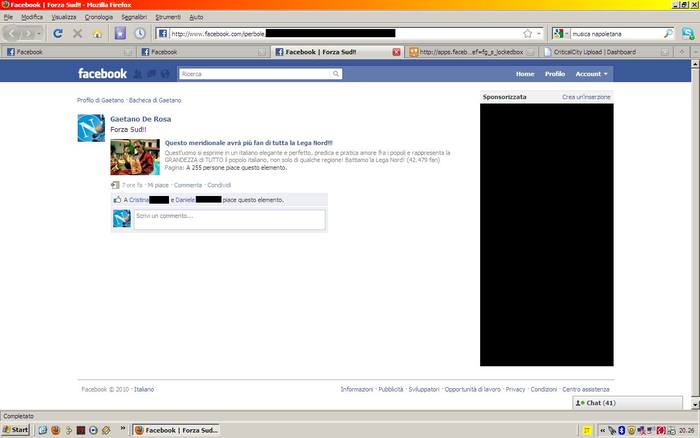Open notifications globe icon in Facebook header
Viewport: 700px width, 438px height.
pyautogui.click(x=165, y=74)
